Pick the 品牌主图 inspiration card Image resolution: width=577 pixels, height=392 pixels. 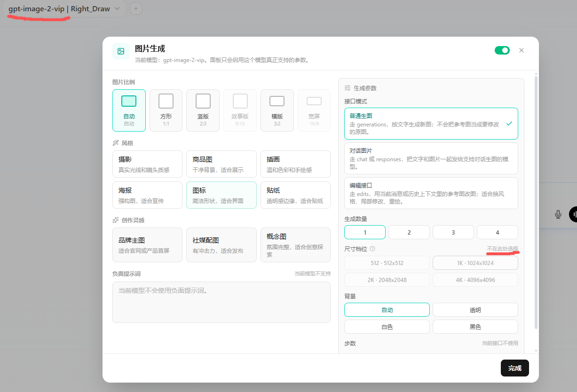click(147, 245)
